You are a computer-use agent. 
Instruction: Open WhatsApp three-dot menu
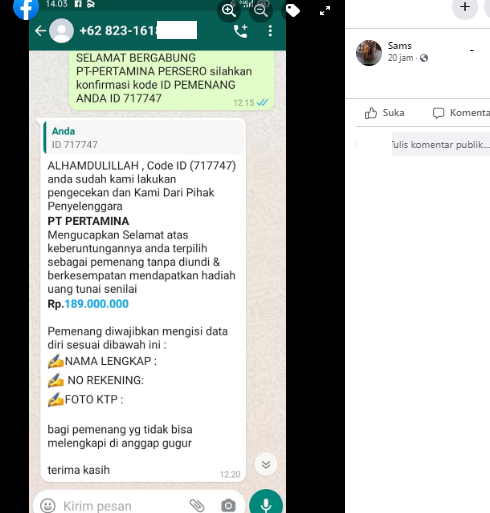click(270, 31)
